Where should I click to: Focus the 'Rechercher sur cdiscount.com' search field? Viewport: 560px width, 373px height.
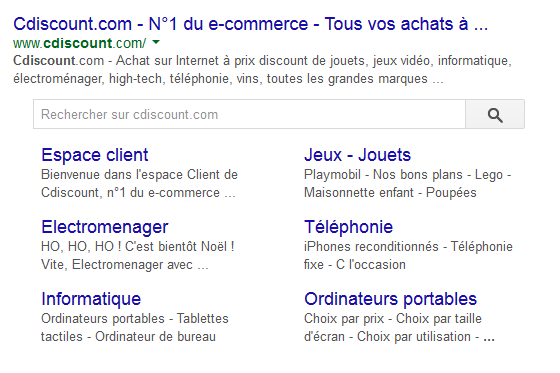[249, 115]
